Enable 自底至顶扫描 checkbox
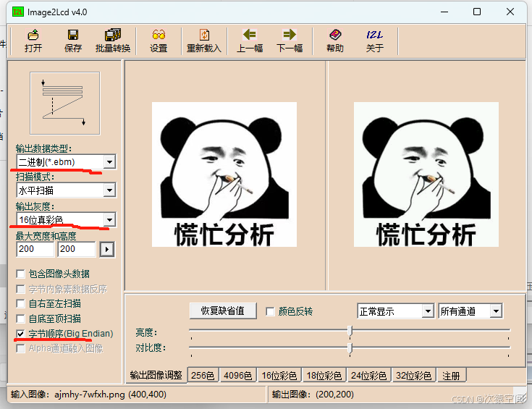The width and height of the screenshot is (532, 409). coord(21,319)
